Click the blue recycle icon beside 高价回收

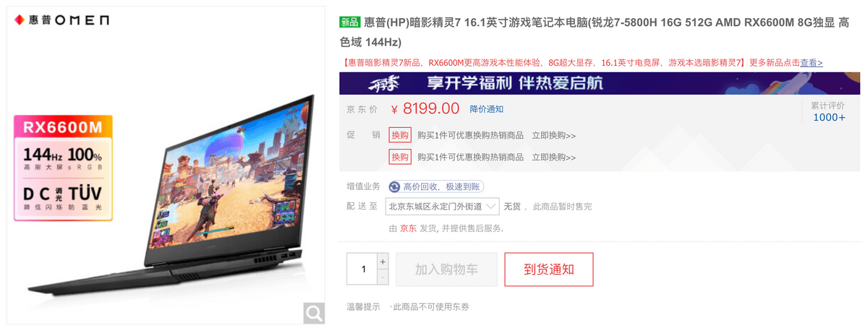point(394,186)
